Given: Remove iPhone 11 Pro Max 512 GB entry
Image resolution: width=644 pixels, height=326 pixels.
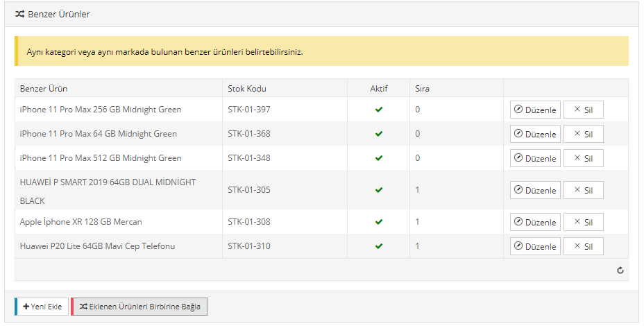Looking at the screenshot, I should pyautogui.click(x=583, y=158).
